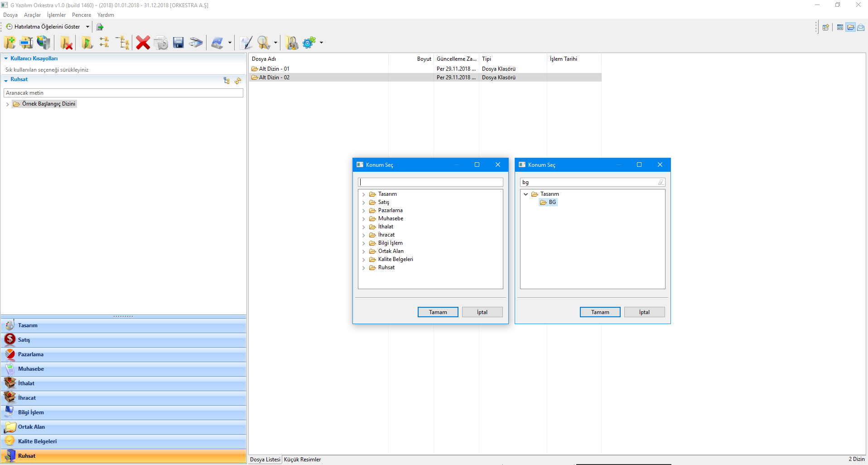The image size is (868, 465).
Task: Click the magnifier search folder icon
Action: pos(263,43)
